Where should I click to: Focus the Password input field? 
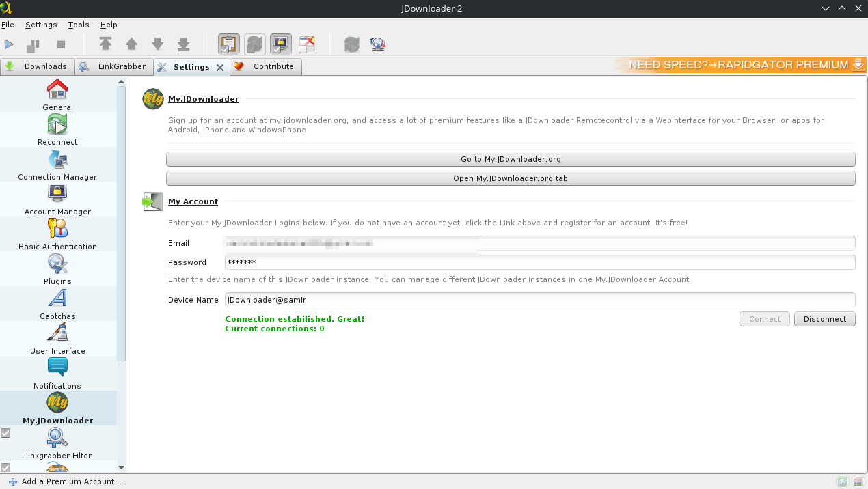(x=540, y=262)
